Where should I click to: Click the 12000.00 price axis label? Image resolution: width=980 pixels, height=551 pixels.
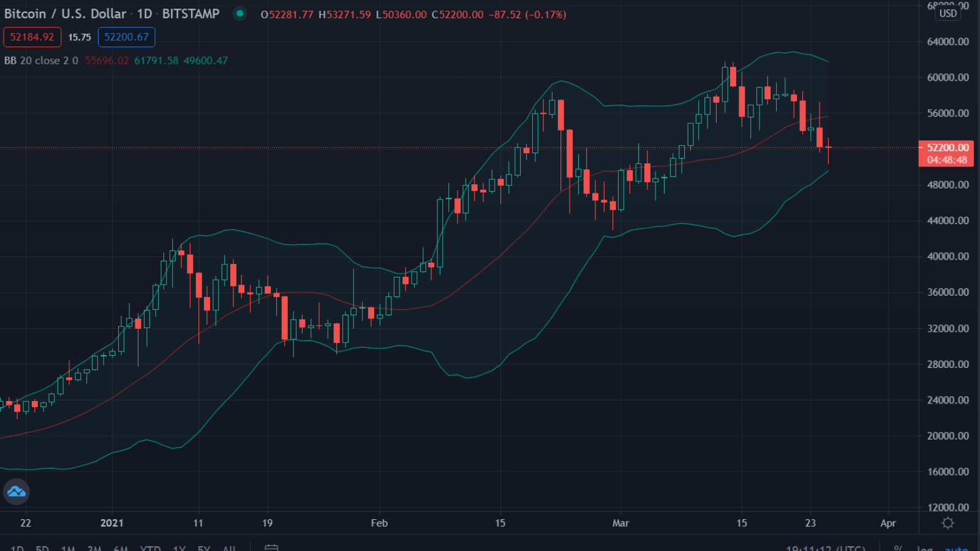coord(948,508)
